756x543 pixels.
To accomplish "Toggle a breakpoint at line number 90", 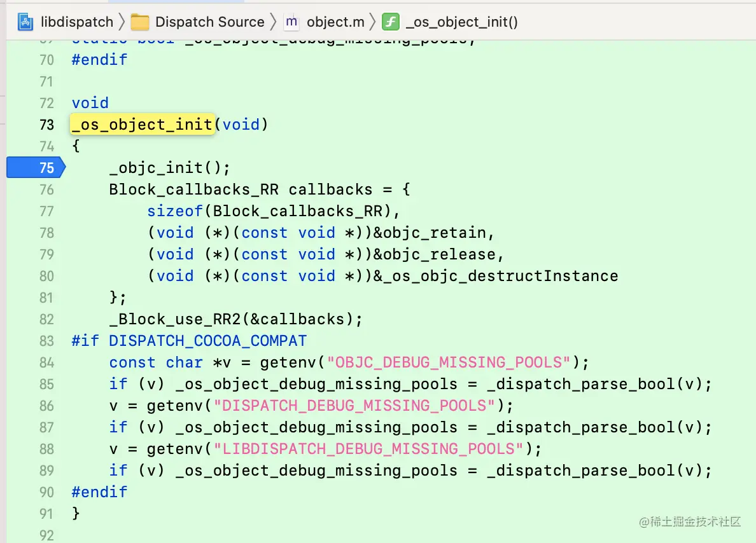I will [x=47, y=492].
